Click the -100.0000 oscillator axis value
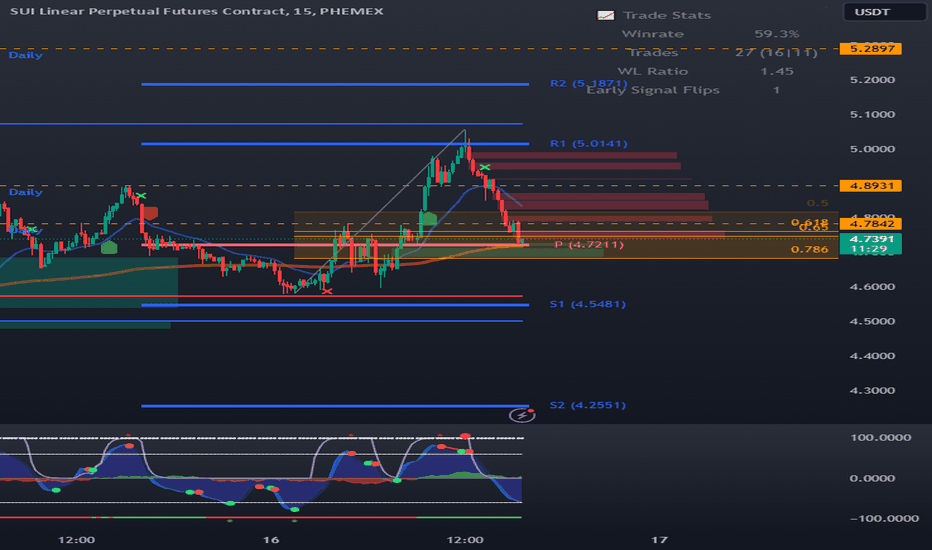Image resolution: width=932 pixels, height=550 pixels. tap(884, 518)
